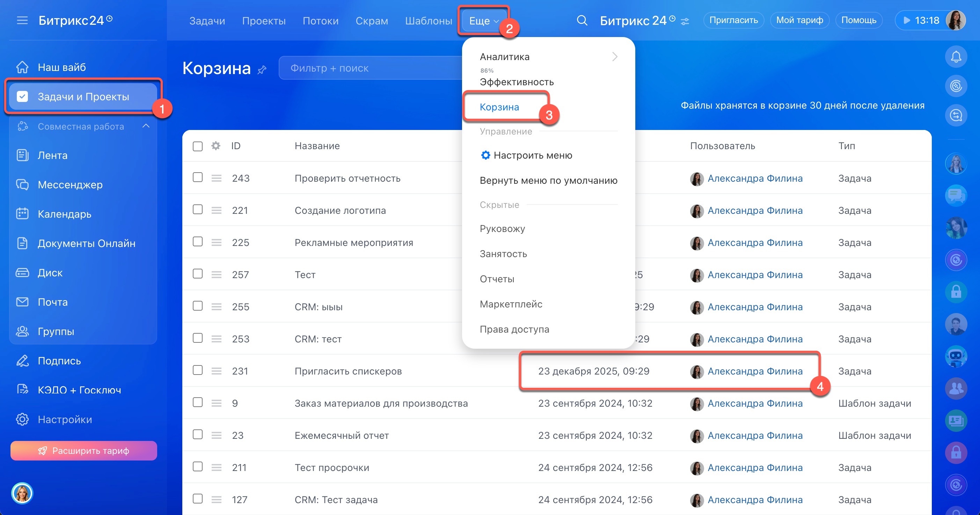The image size is (980, 515).
Task: Collapse the Совместная работа section
Action: point(146,126)
